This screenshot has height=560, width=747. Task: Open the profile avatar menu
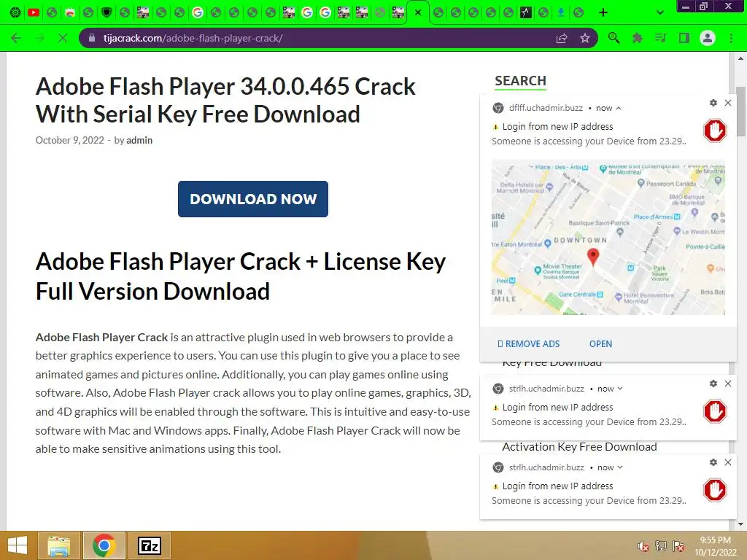click(x=708, y=38)
